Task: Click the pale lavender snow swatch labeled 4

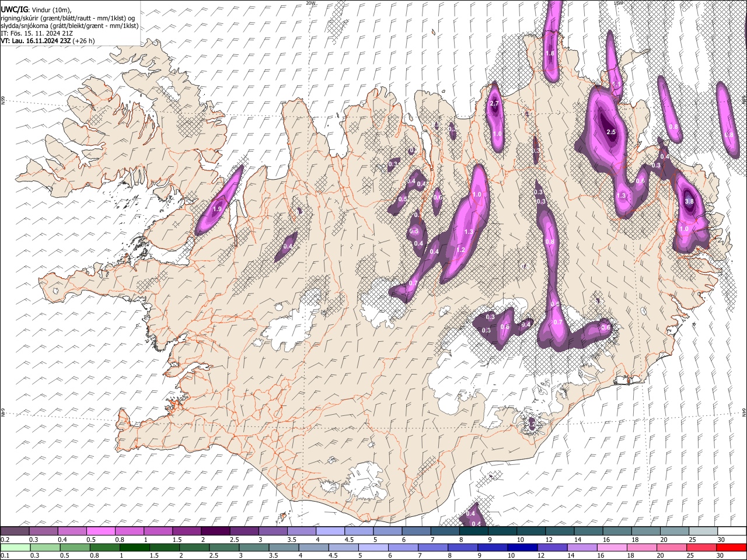Action: point(330,531)
